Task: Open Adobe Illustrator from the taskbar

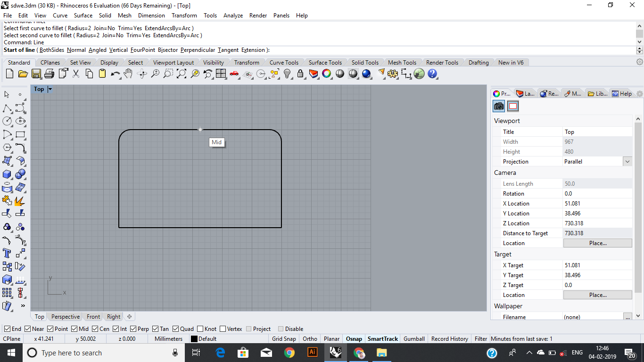Action: point(312,353)
